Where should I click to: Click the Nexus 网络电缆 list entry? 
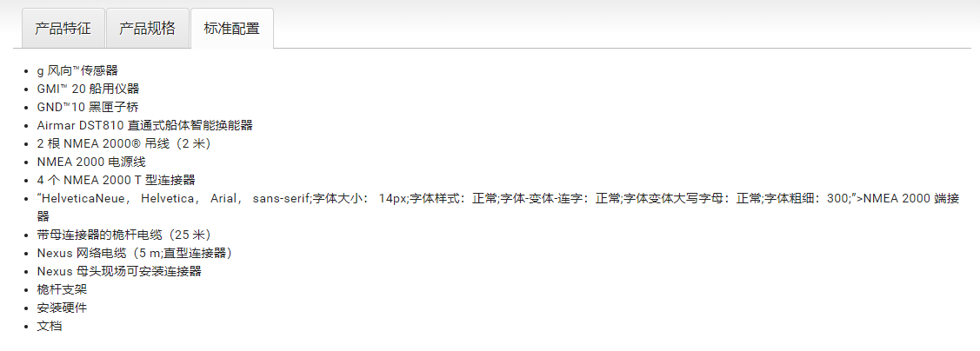pyautogui.click(x=135, y=253)
